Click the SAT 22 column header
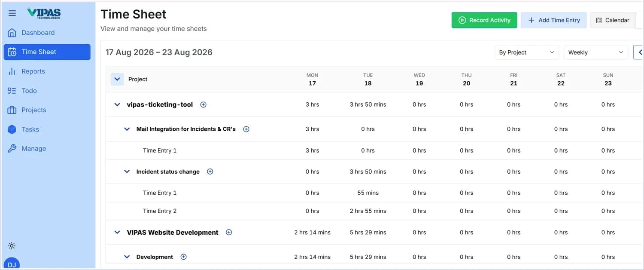This screenshot has height=270, width=644. 561,79
